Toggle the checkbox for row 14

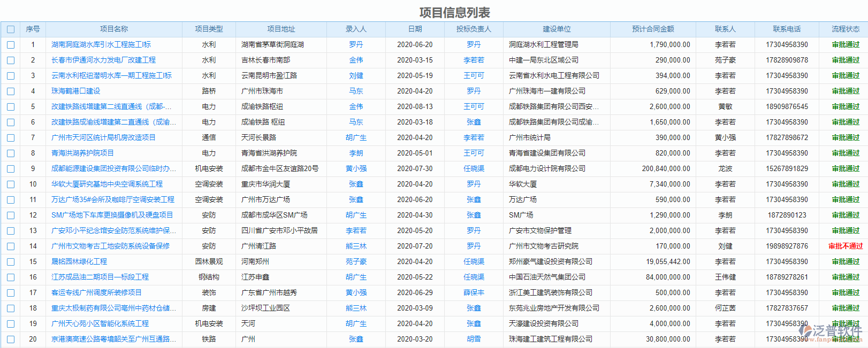tap(11, 246)
